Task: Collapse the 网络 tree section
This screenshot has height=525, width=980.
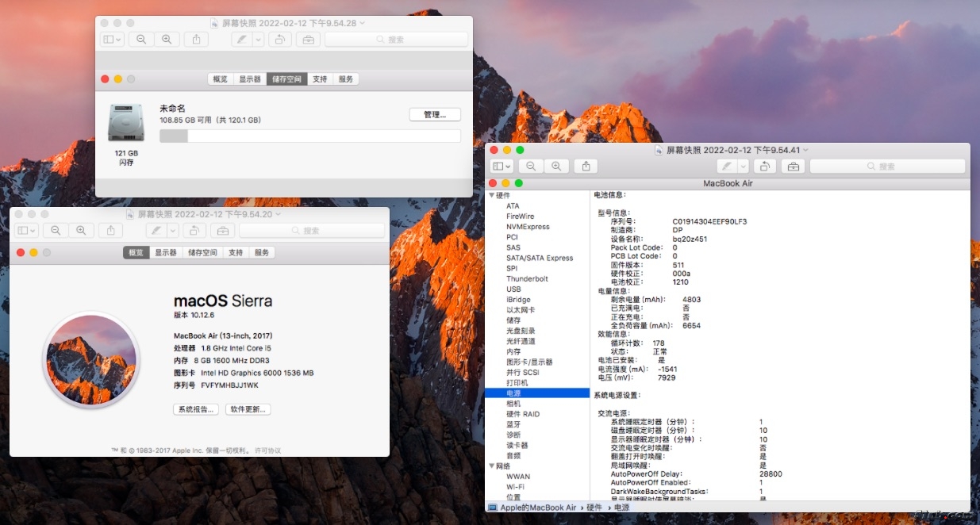Action: point(492,466)
